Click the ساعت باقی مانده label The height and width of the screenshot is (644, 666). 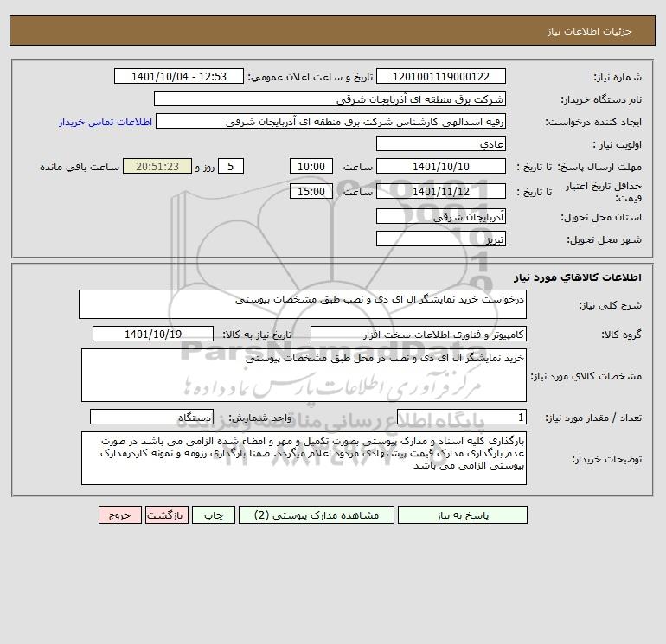(x=80, y=167)
